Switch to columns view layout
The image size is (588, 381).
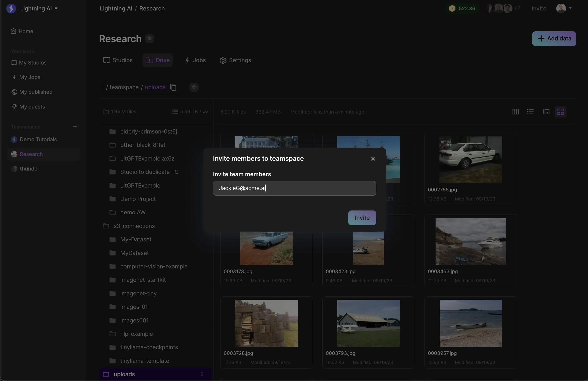[515, 112]
